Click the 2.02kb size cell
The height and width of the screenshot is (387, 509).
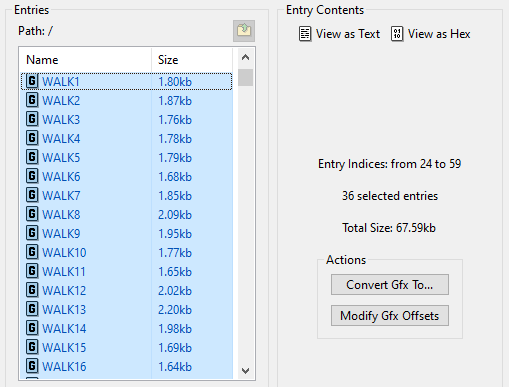coord(175,291)
